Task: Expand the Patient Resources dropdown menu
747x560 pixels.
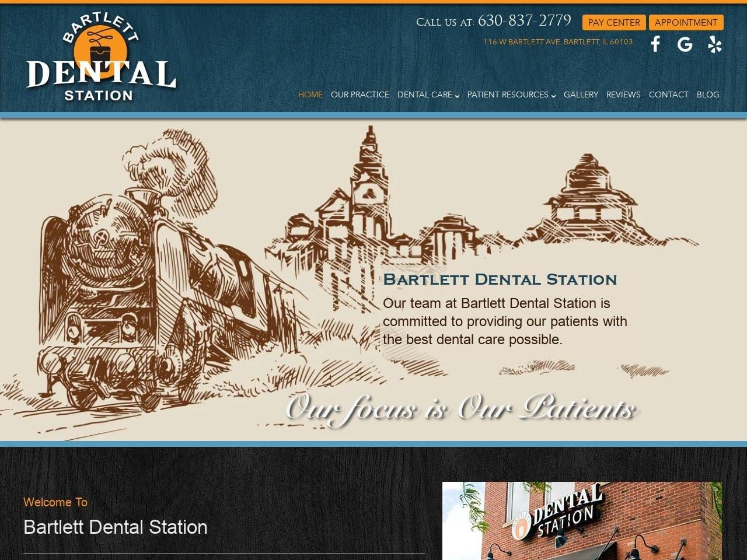Action: point(511,94)
